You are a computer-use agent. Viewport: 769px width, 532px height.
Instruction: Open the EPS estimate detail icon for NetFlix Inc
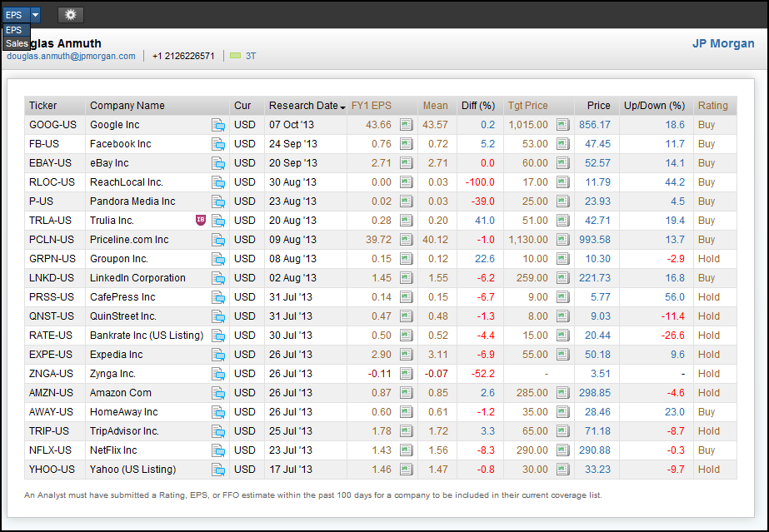pyautogui.click(x=406, y=450)
